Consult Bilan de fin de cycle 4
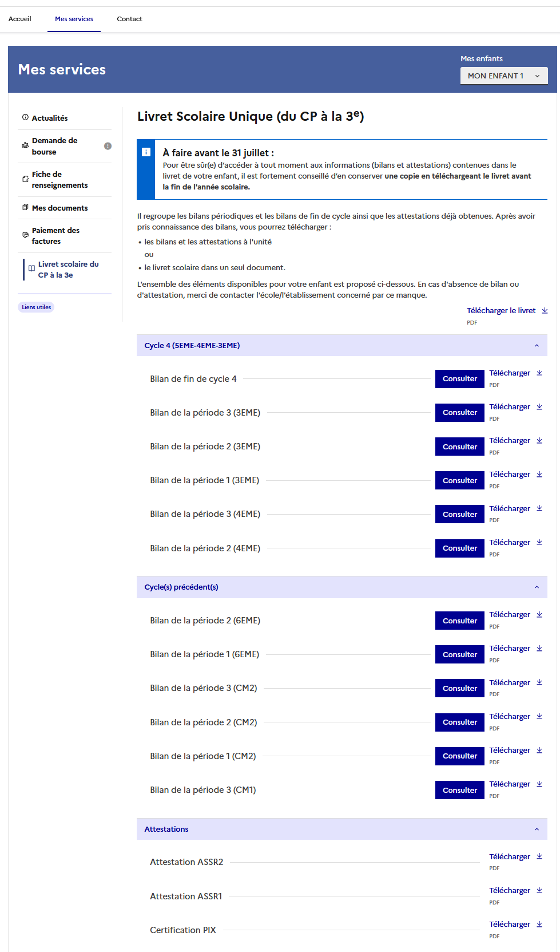 pyautogui.click(x=459, y=379)
